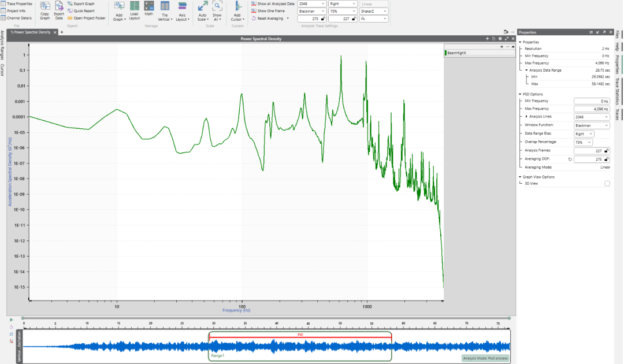The width and height of the screenshot is (624, 364).
Task: Add pane with plus icon in graph header
Action: (x=487, y=39)
